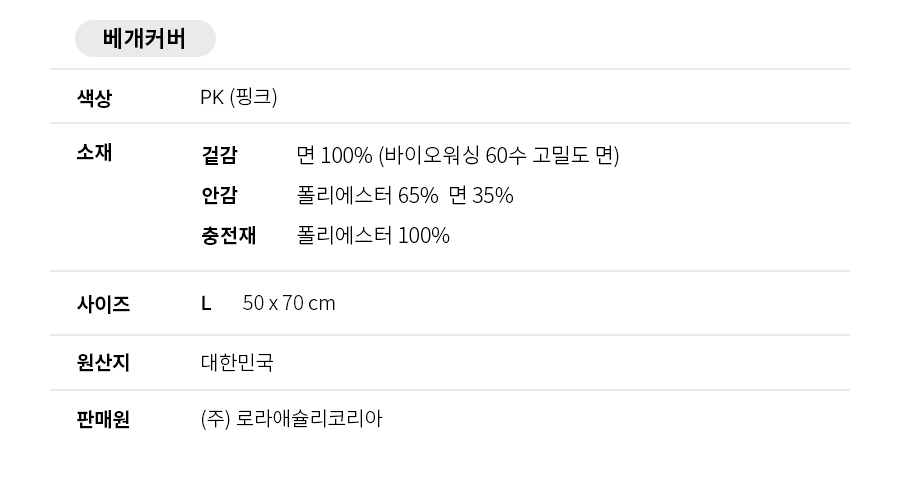
Task: Select the 원산지 row header
Action: tap(103, 363)
